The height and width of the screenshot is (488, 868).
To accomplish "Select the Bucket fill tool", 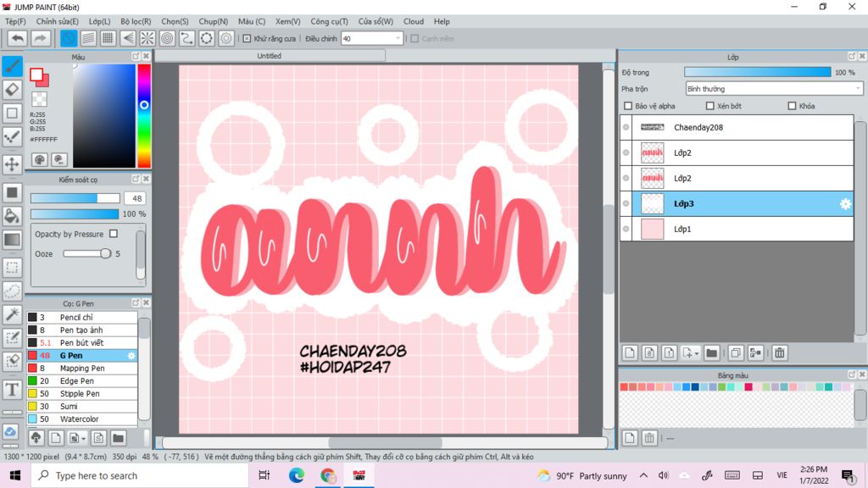I will 13,216.
